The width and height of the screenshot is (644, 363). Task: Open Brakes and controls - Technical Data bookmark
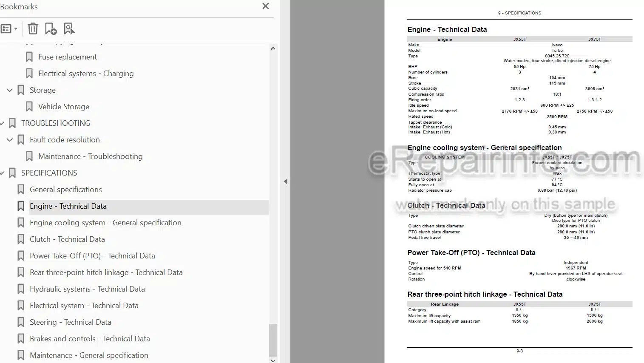pyautogui.click(x=90, y=339)
